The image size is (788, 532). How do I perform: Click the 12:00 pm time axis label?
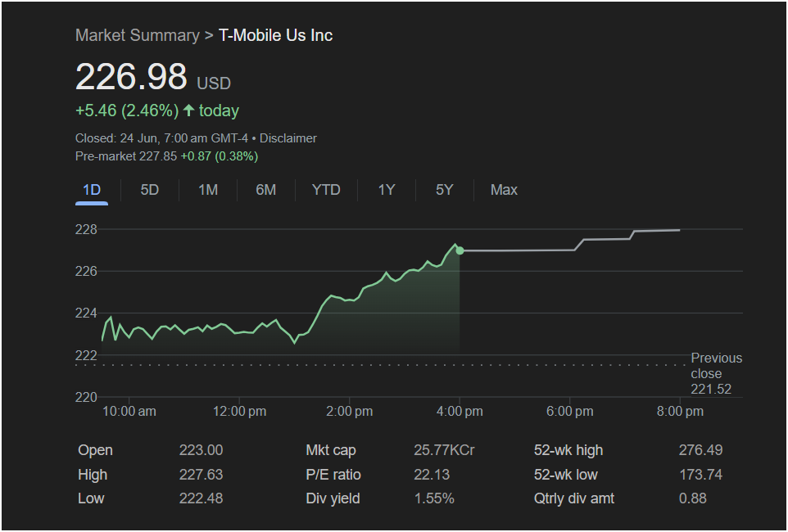click(239, 412)
